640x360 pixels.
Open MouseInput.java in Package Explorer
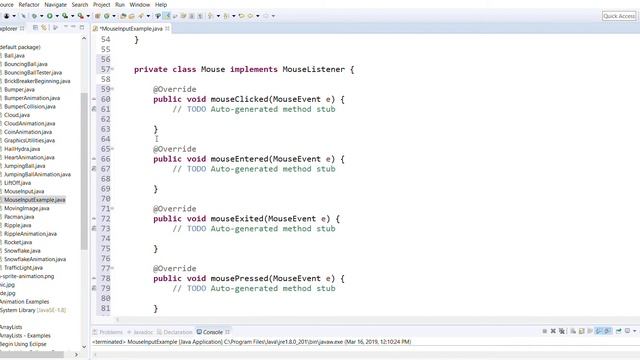coord(24,191)
